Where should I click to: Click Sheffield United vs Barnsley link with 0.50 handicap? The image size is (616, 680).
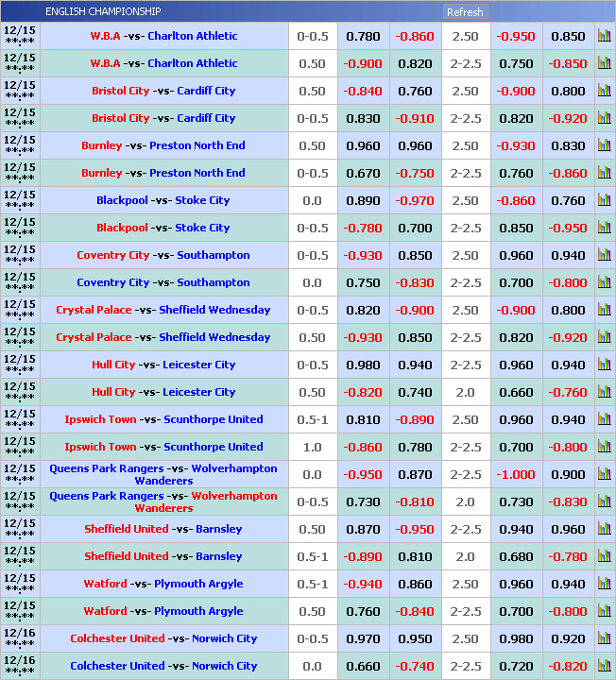click(163, 529)
